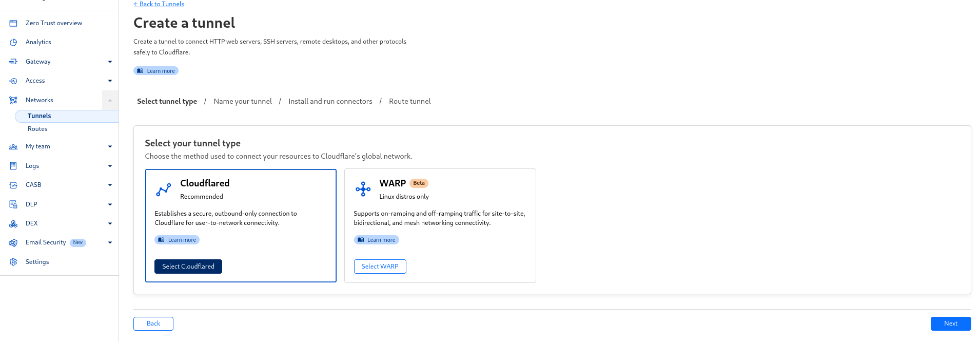980x342 pixels.
Task: Click the Zero Trust overview icon
Action: coord(13,23)
